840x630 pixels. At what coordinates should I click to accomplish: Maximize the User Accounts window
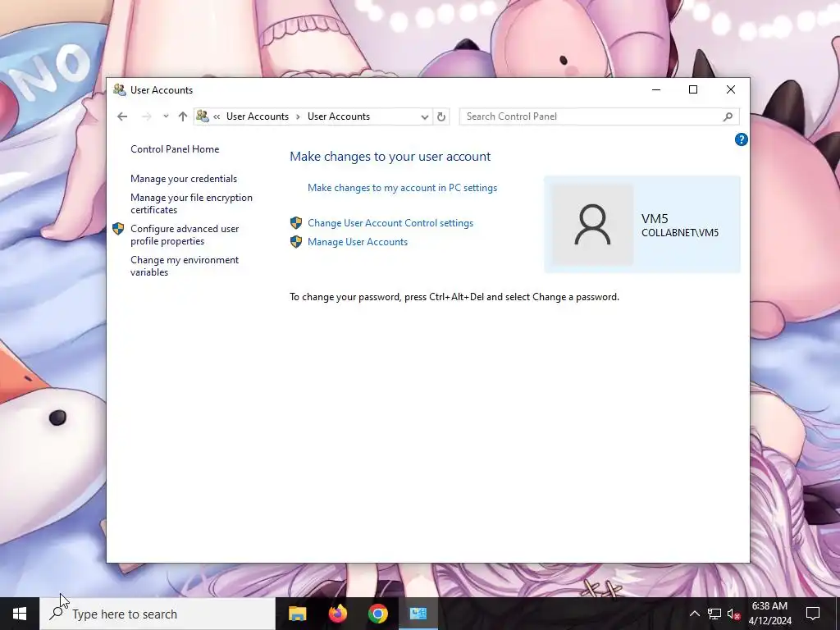coord(693,90)
